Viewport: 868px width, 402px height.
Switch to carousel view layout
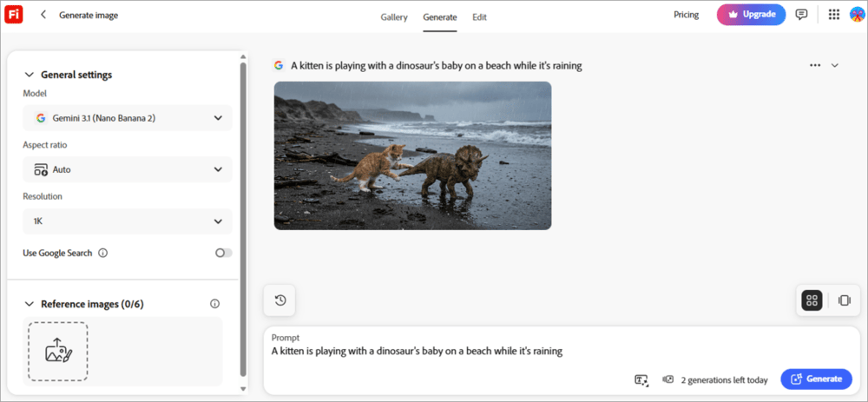[x=845, y=300]
